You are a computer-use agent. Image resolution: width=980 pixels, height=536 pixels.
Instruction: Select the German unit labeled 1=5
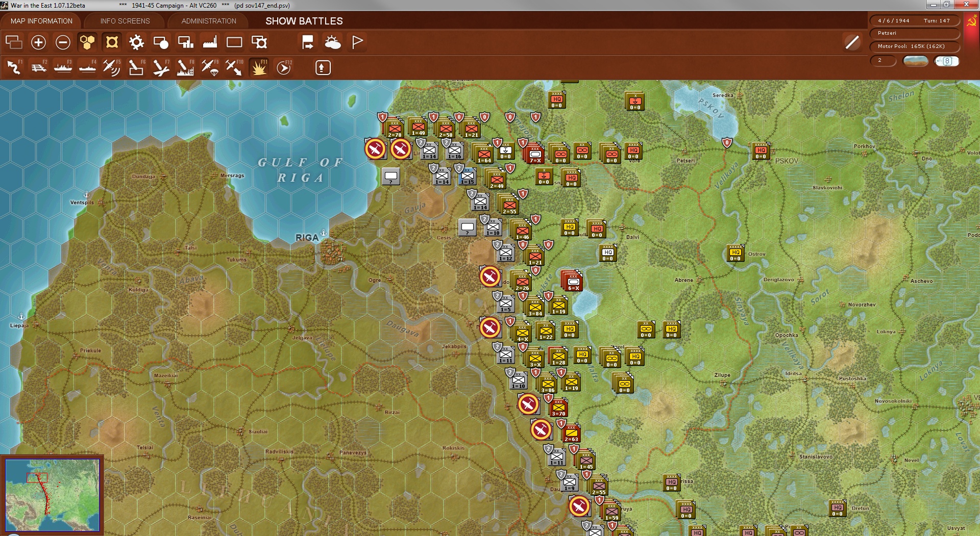click(x=505, y=303)
